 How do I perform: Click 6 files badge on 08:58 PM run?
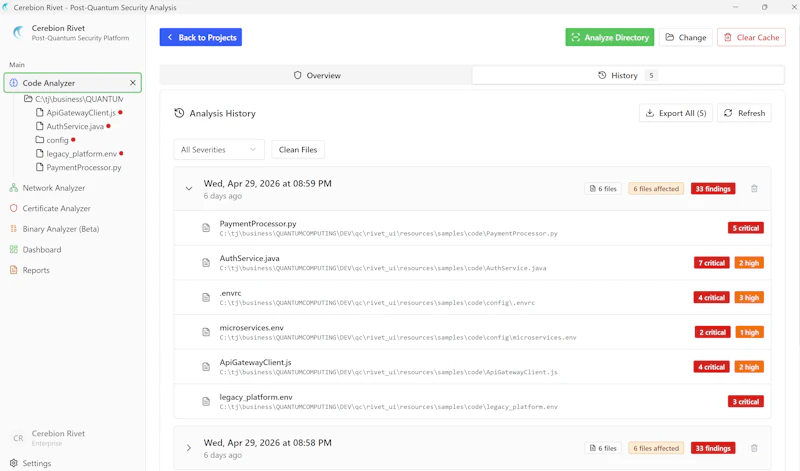point(603,448)
